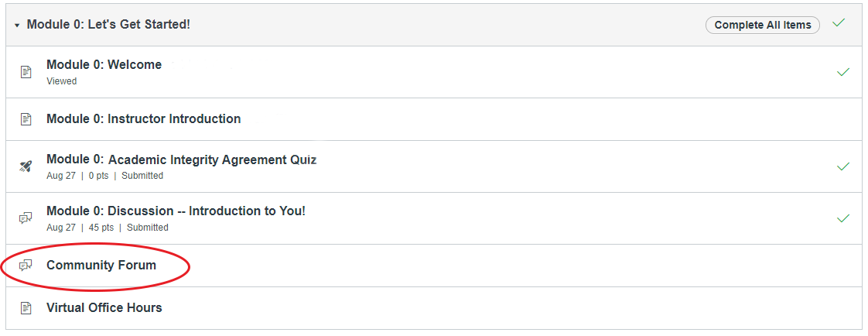Open Discussion -- Introduction to You!

(x=176, y=211)
